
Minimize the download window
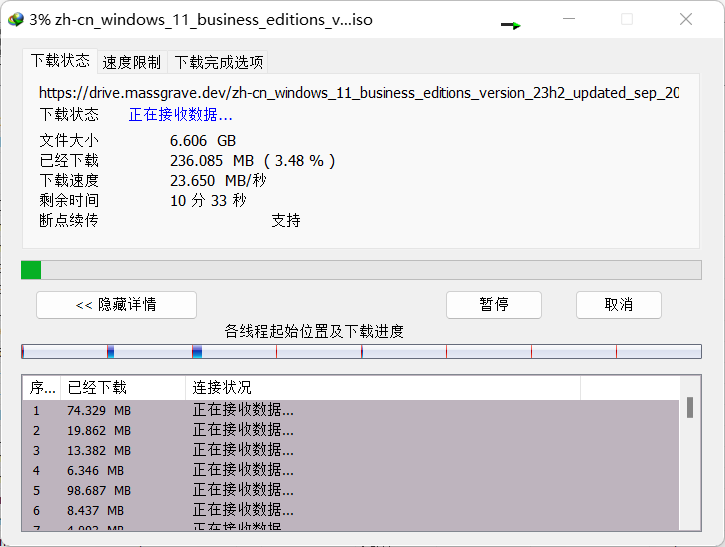569,19
